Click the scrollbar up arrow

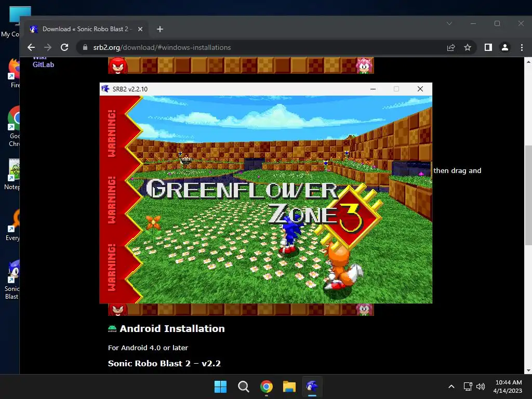click(528, 61)
